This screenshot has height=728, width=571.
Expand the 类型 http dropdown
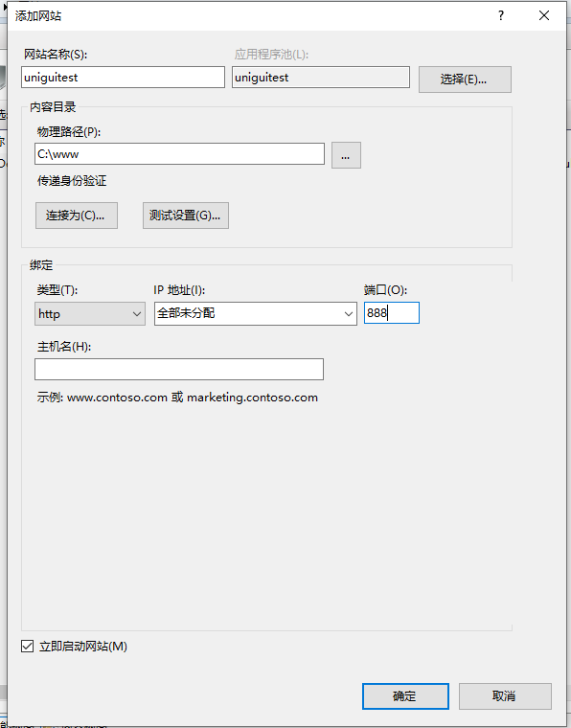coord(90,314)
